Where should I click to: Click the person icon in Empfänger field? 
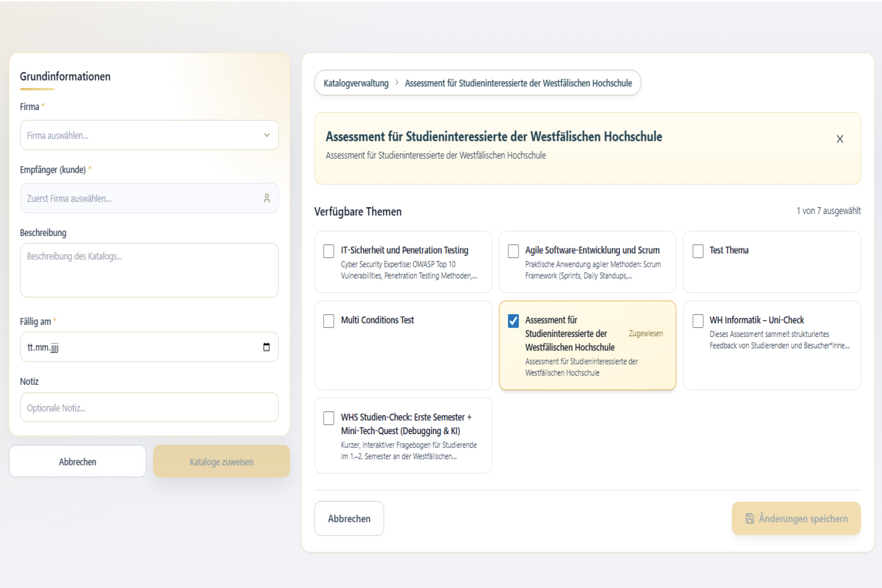[267, 198]
